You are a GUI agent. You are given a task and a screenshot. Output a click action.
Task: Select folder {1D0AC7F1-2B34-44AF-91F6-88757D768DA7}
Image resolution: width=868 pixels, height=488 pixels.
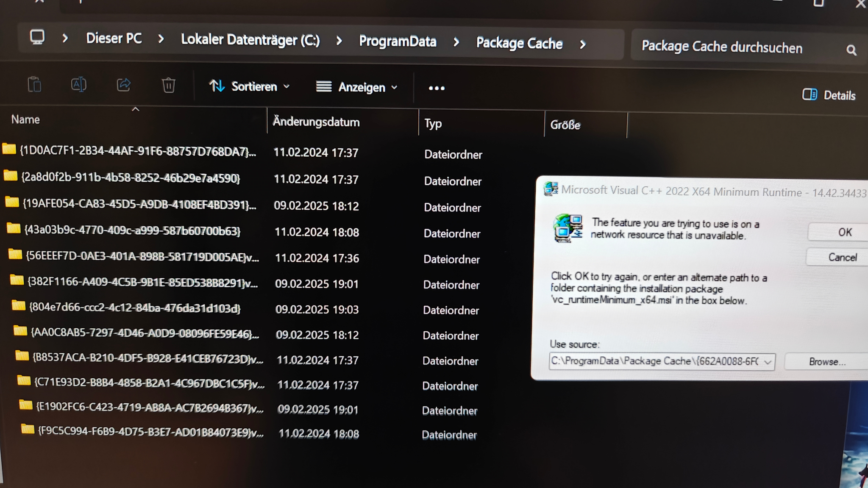pos(138,151)
